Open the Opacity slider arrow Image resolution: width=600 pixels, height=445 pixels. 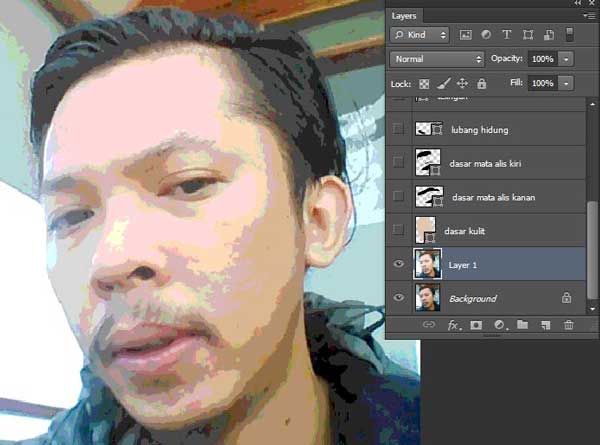coord(566,59)
